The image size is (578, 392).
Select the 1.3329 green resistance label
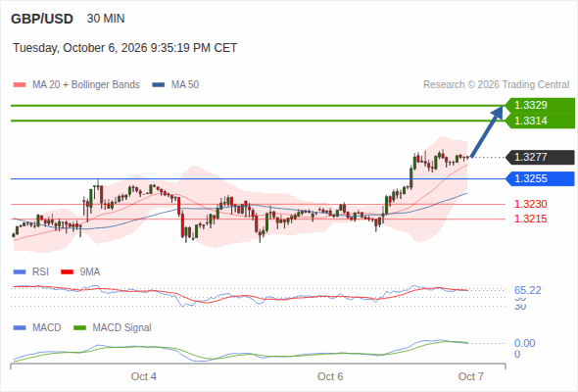(x=540, y=105)
